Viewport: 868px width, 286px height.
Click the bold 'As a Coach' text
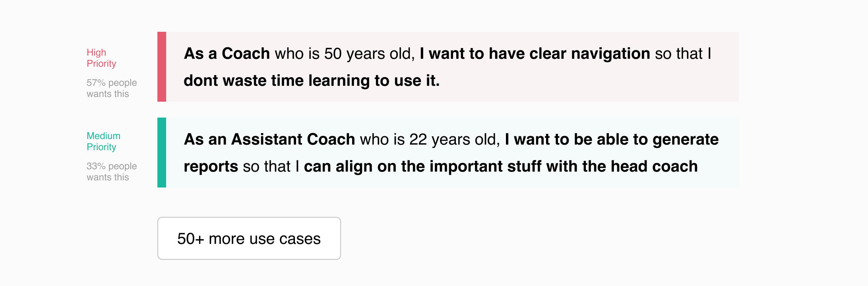point(227,54)
